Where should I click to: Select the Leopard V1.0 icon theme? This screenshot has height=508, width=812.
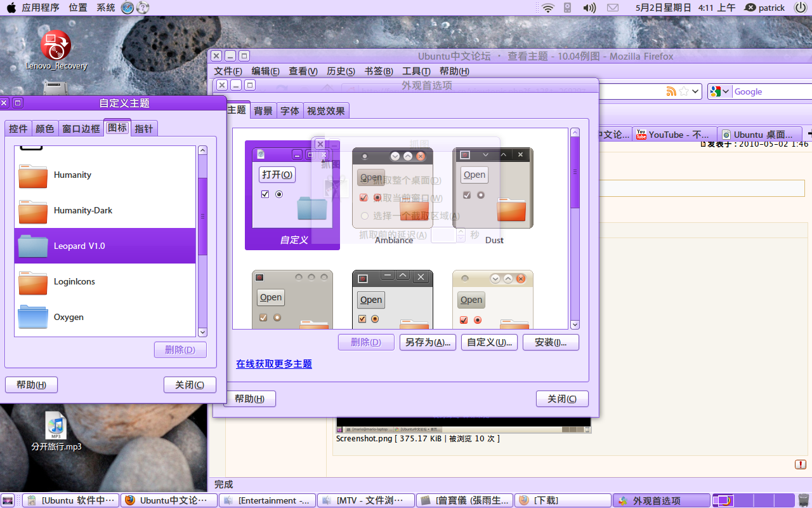click(105, 246)
